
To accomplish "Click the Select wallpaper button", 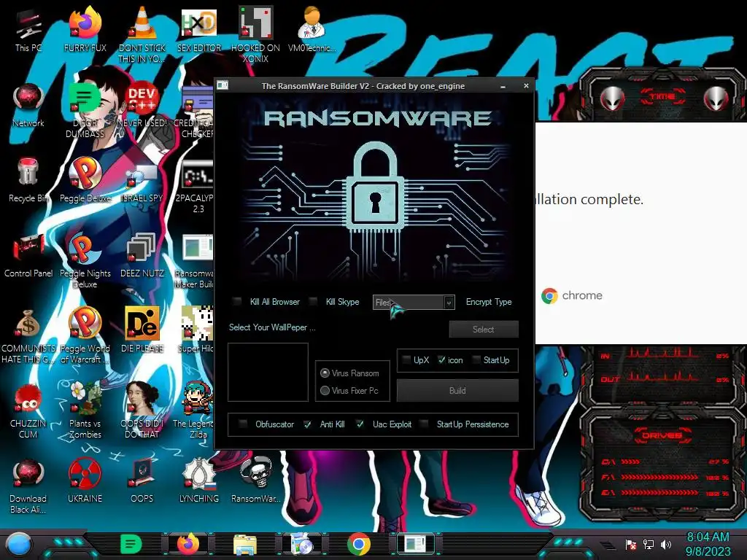I will tap(483, 329).
